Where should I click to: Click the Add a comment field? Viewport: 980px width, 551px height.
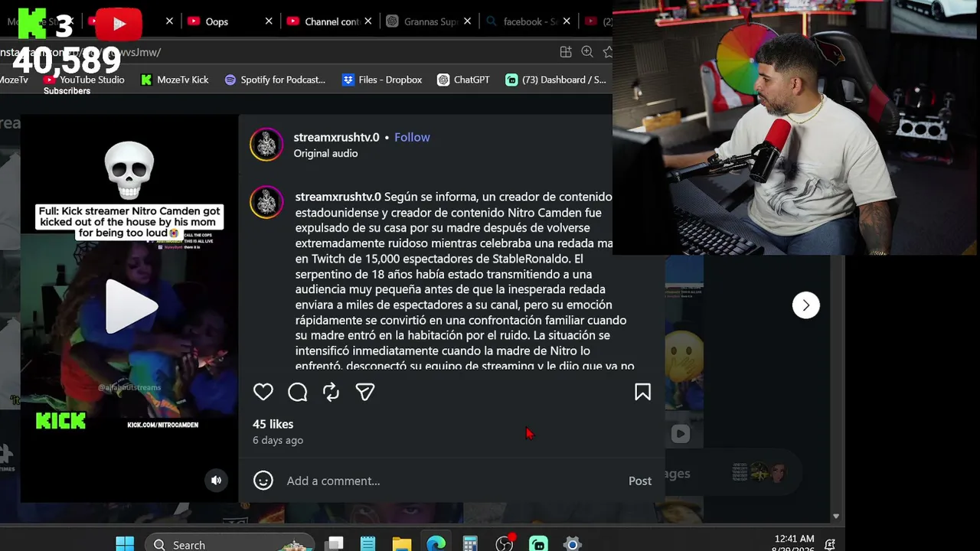coord(452,481)
